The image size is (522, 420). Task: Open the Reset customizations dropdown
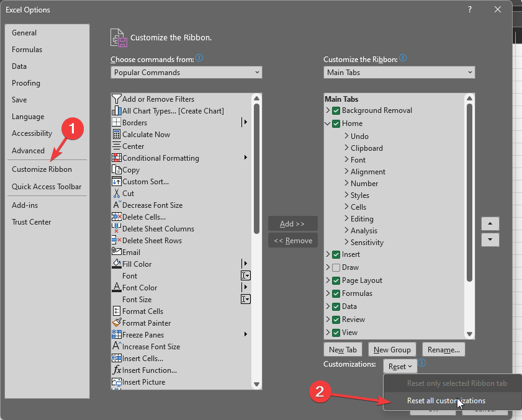coord(400,367)
